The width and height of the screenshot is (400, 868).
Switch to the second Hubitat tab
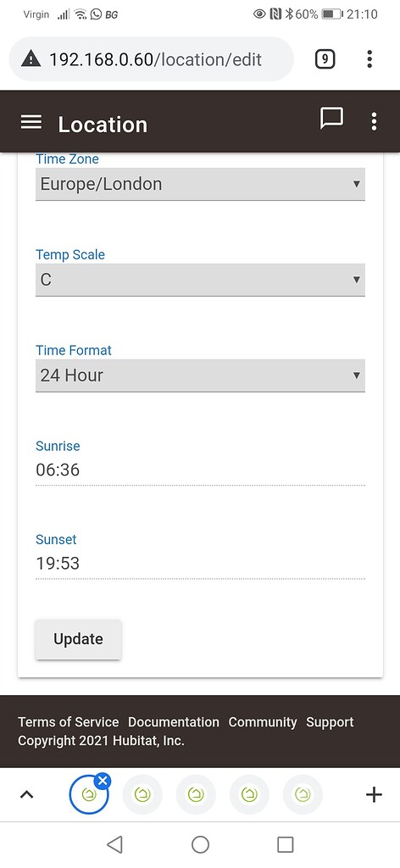tap(142, 795)
